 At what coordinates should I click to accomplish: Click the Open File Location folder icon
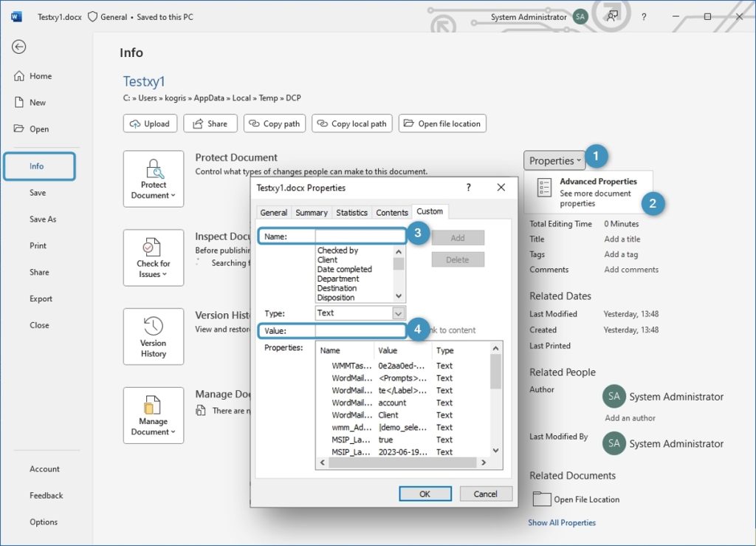point(542,499)
